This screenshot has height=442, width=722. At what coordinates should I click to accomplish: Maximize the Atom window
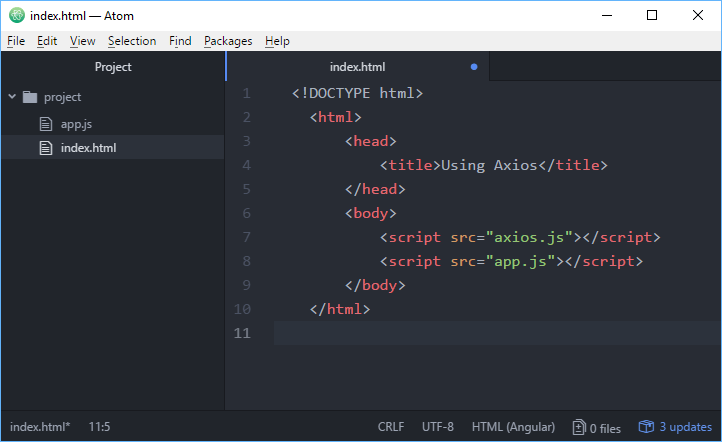pyautogui.click(x=652, y=15)
